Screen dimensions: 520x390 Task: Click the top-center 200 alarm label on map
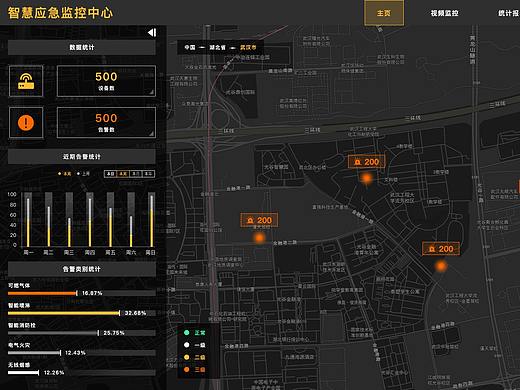367,162
